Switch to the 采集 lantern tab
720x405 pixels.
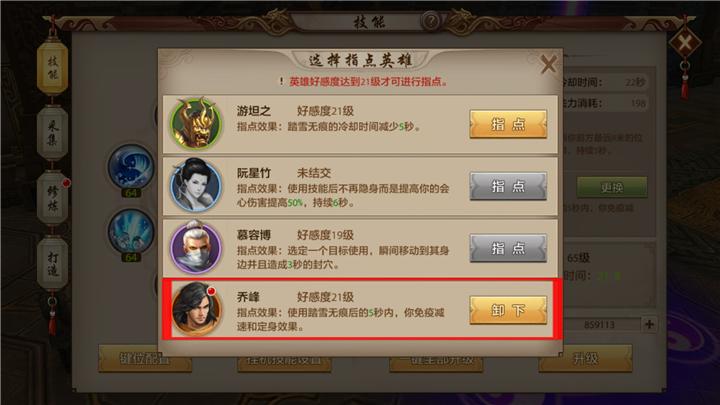point(52,133)
